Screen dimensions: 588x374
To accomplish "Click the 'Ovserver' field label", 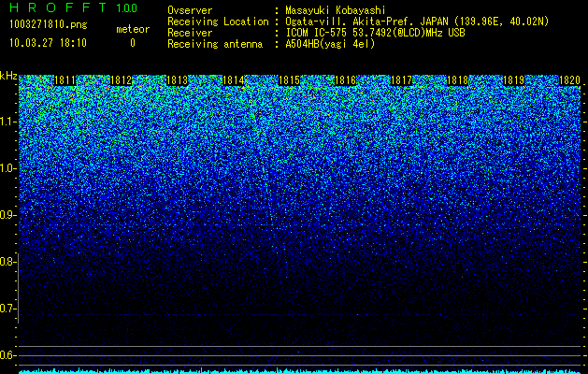I will pos(190,10).
